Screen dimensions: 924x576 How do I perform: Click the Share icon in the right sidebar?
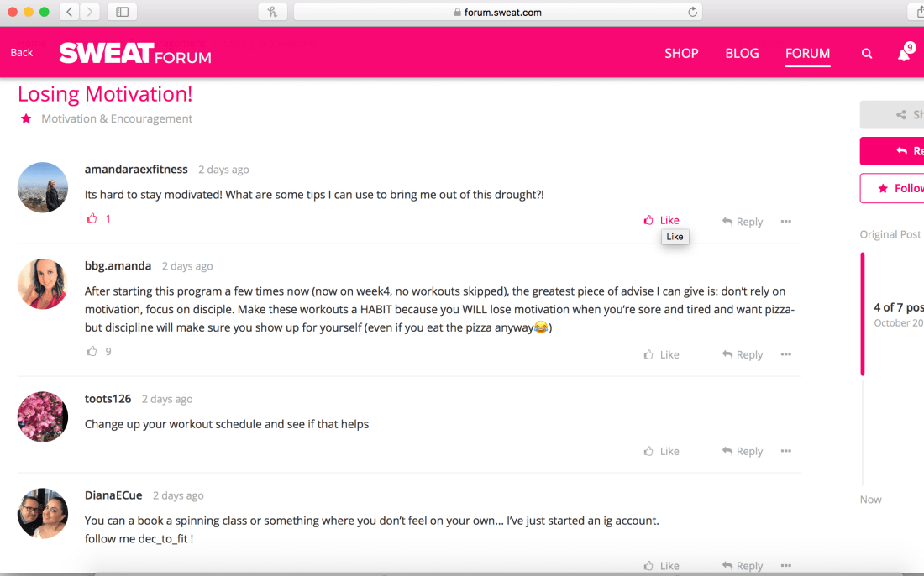click(x=900, y=114)
